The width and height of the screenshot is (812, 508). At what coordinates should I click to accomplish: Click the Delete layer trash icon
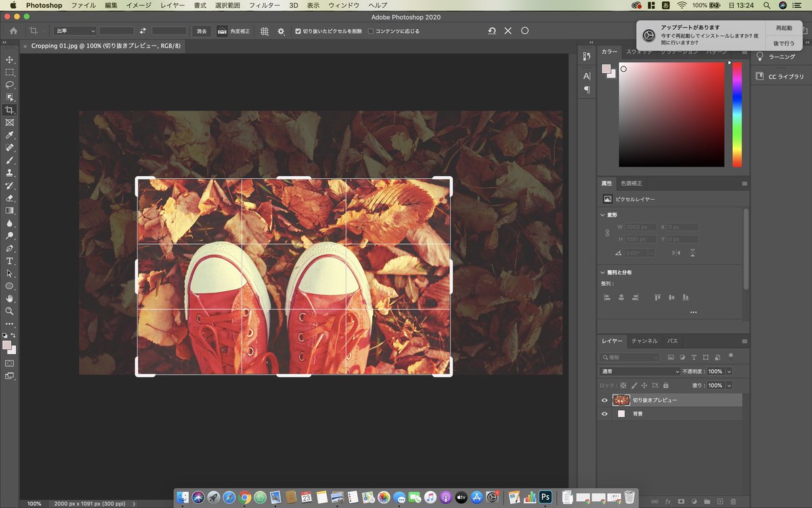[734, 501]
